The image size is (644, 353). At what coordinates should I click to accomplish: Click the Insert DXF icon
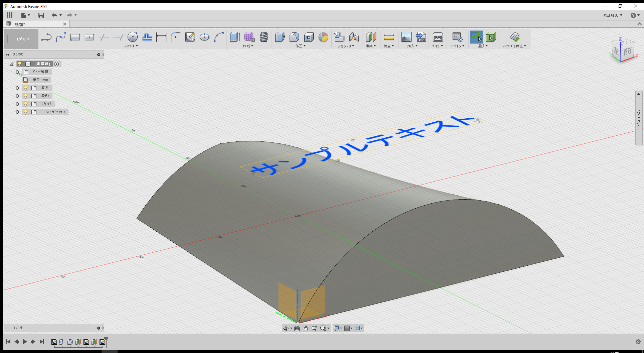coord(421,37)
